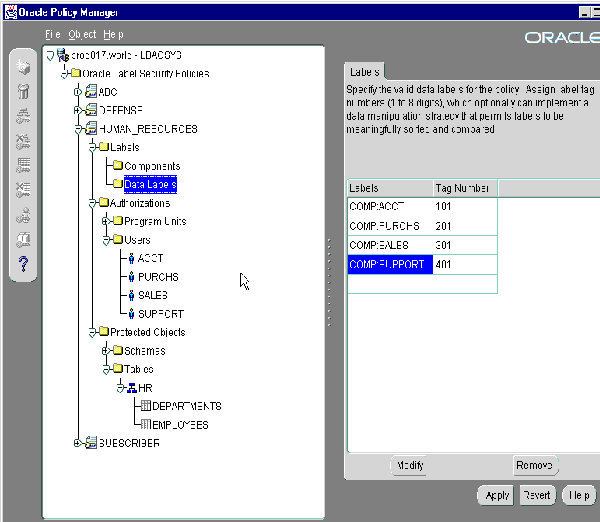
Task: Click the Components folder icon
Action: tap(117, 166)
